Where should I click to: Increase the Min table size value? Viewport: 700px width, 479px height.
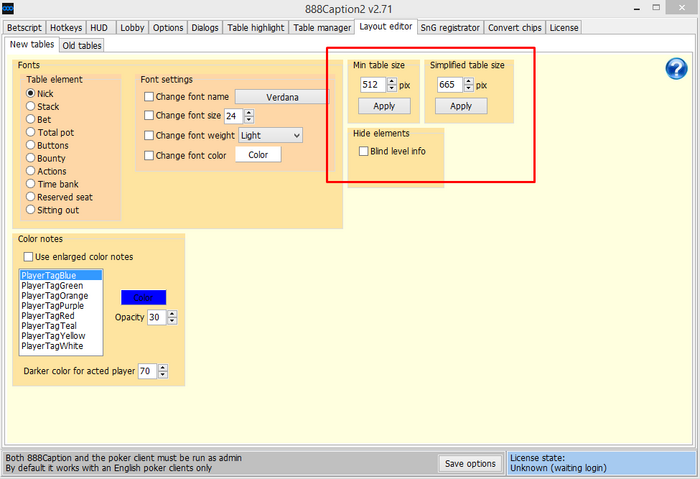(x=392, y=81)
